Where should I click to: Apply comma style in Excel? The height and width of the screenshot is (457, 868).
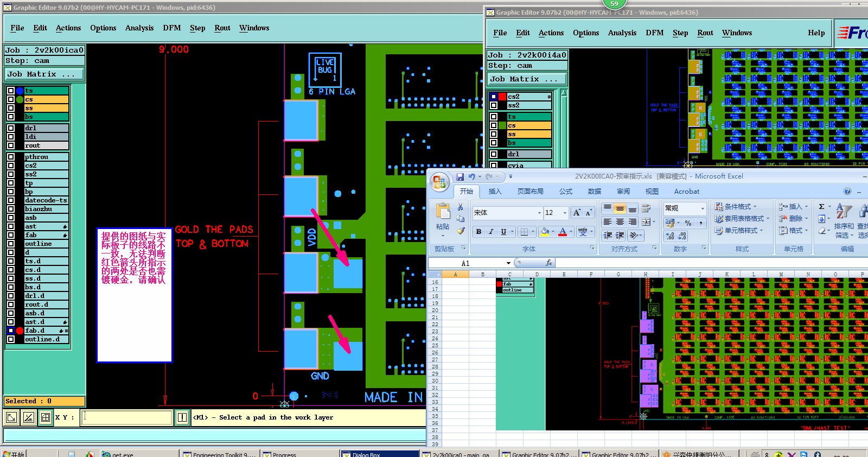coord(700,223)
